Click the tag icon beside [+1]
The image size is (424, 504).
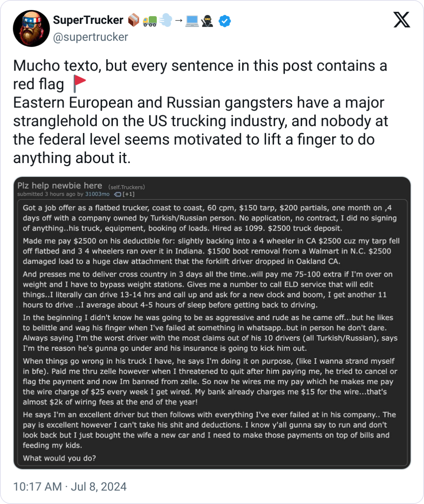point(118,194)
